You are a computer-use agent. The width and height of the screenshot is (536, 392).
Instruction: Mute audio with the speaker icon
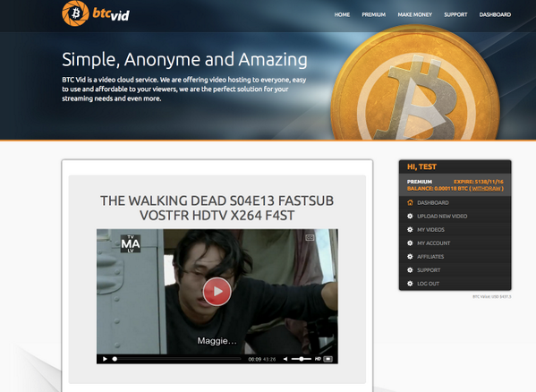(285, 359)
